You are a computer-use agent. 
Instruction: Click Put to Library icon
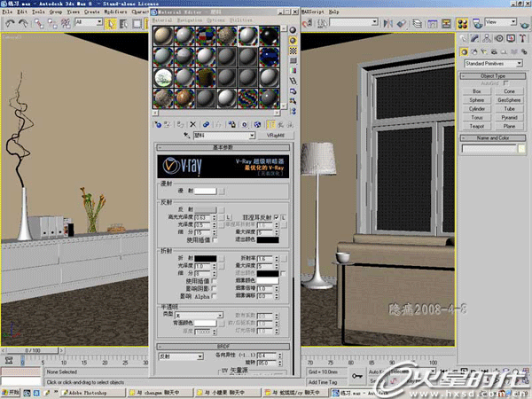(231, 124)
